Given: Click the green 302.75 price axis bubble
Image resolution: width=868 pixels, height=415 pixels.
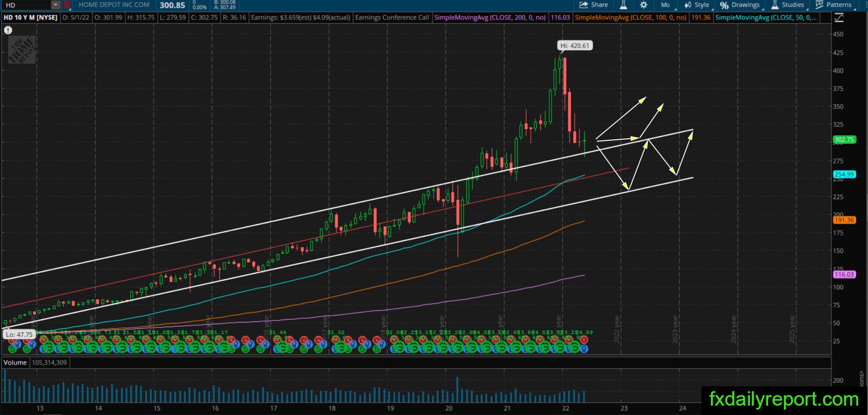Looking at the screenshot, I should [x=844, y=140].
